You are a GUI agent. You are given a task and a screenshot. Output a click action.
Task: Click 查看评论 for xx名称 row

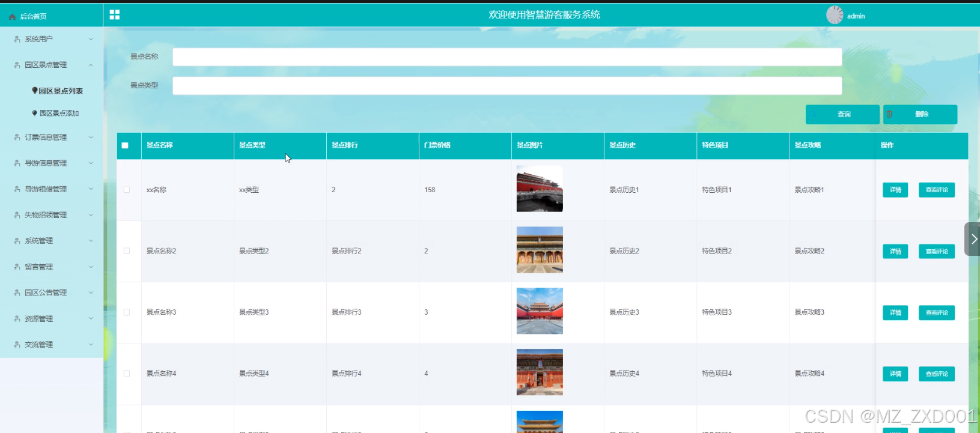937,190
